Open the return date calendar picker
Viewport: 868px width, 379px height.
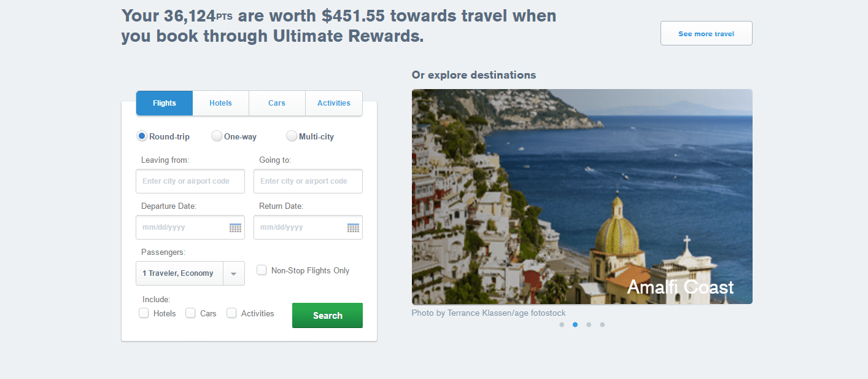(x=353, y=227)
